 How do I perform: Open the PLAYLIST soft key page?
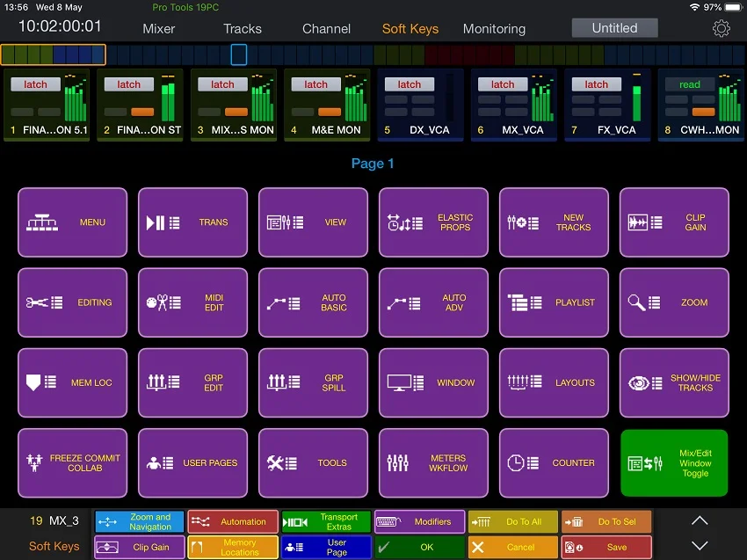coord(554,302)
